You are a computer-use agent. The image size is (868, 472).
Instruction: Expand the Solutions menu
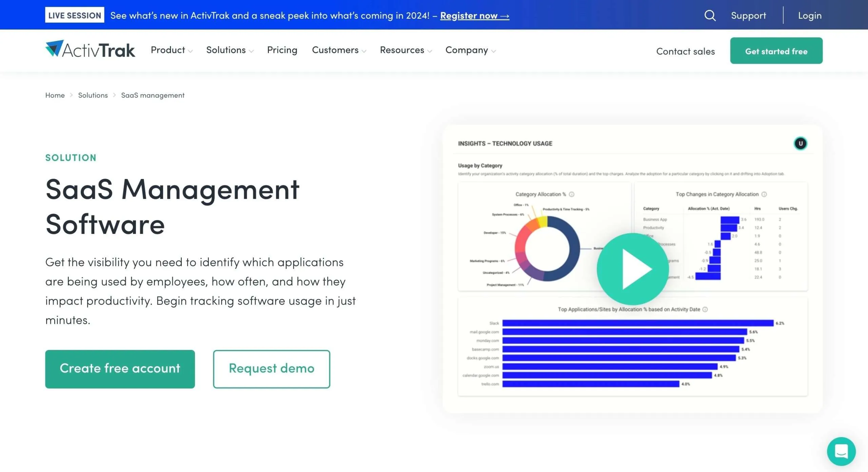230,50
